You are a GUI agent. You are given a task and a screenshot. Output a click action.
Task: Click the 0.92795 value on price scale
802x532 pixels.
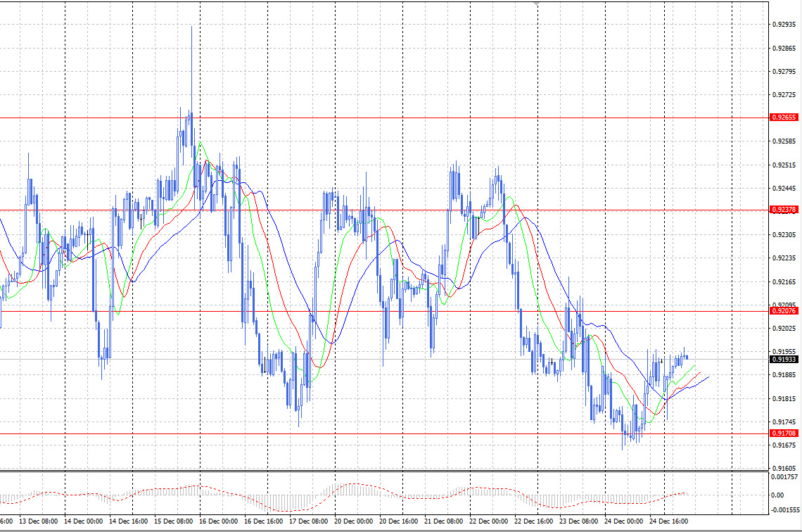(x=784, y=72)
